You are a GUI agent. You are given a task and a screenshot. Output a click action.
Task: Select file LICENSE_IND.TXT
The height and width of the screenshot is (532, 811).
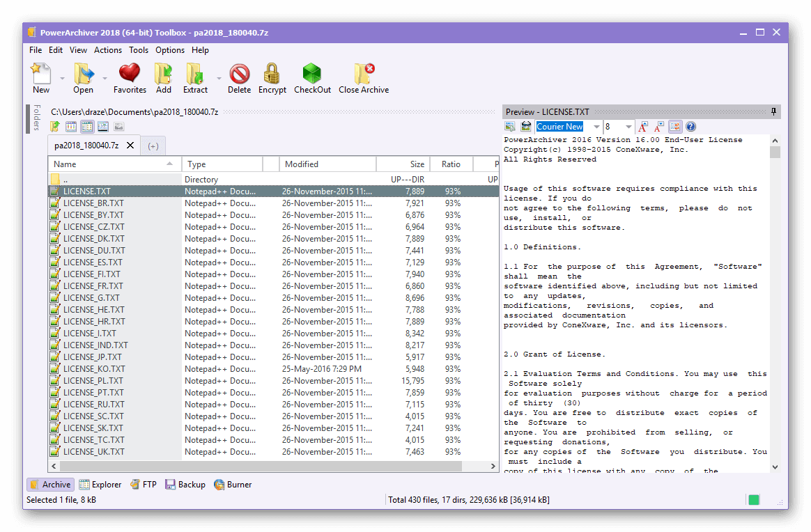click(274, 345)
